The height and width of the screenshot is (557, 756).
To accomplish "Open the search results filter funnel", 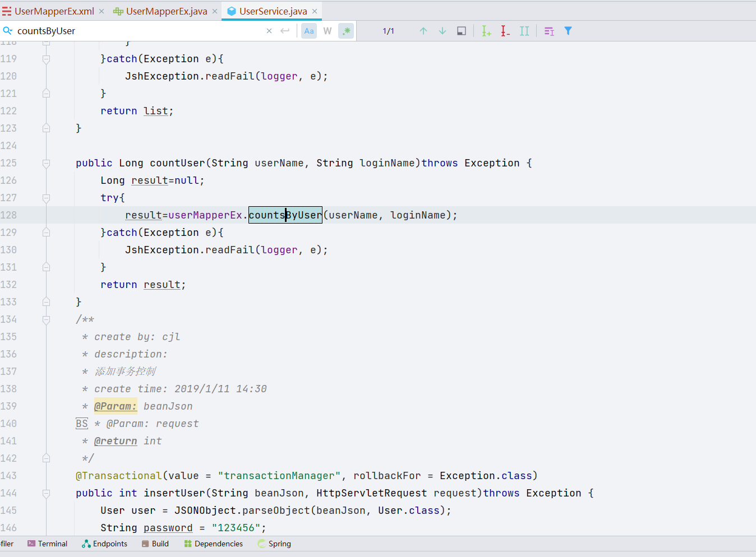I will coord(568,31).
